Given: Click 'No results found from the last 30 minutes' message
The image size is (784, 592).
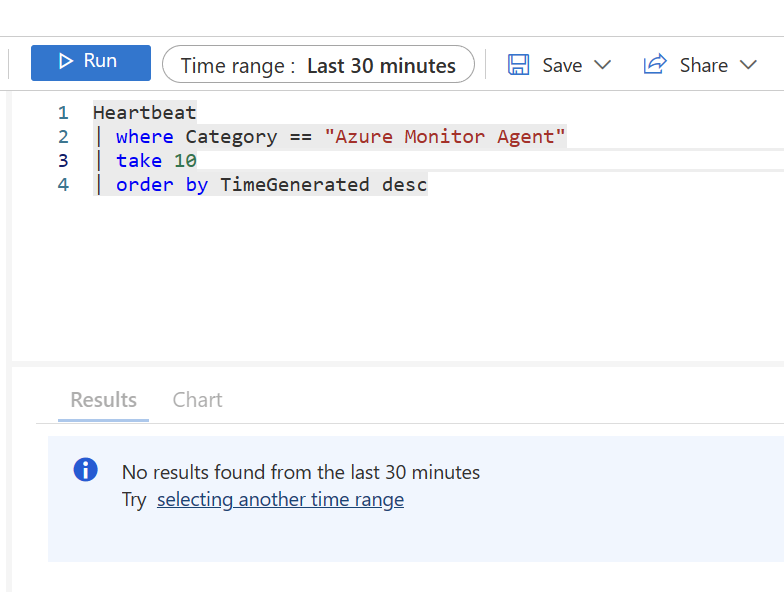Looking at the screenshot, I should pos(301,472).
